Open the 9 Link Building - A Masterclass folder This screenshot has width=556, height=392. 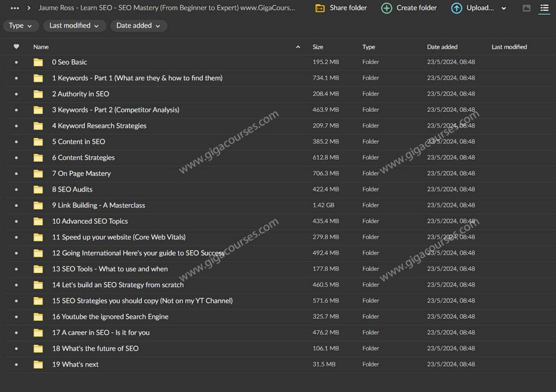point(98,205)
